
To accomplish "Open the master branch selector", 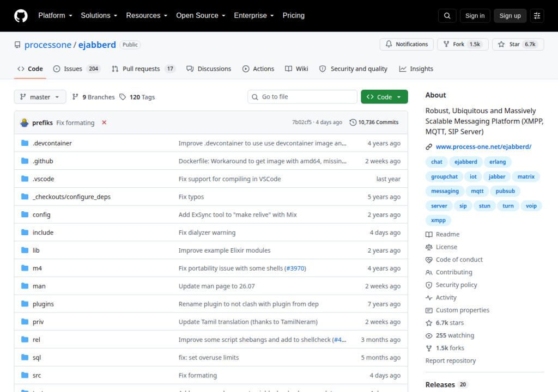I will (40, 97).
